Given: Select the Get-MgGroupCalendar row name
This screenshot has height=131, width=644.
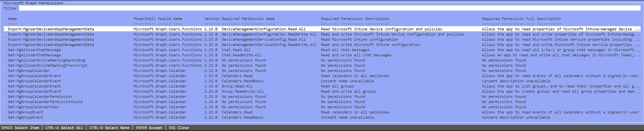Looking at the screenshot, I should [29, 71].
